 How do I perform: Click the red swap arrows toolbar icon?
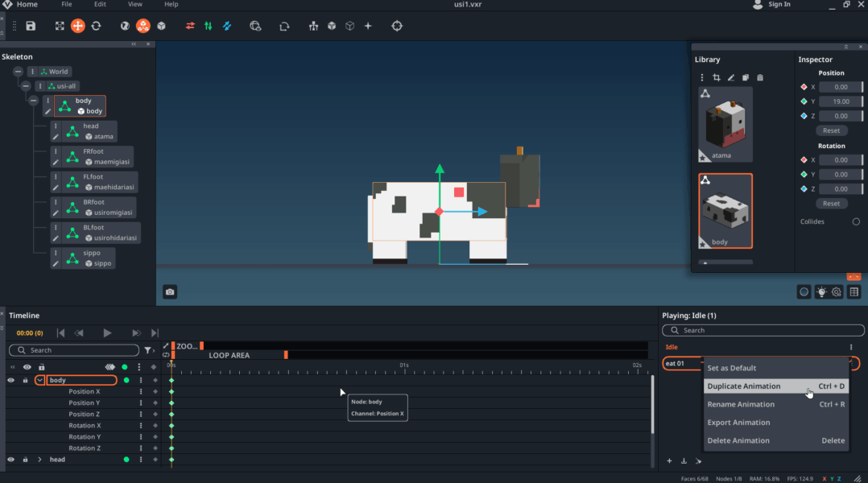pos(190,26)
